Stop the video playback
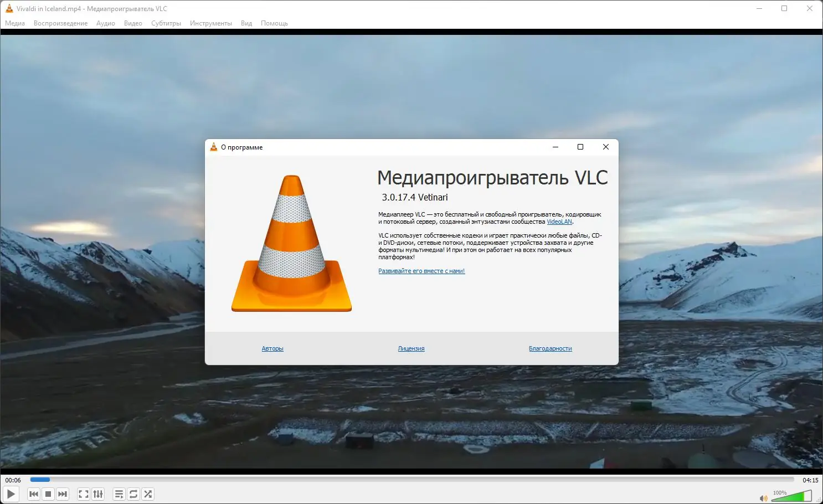Viewport: 823px width, 504px height. tap(48, 494)
